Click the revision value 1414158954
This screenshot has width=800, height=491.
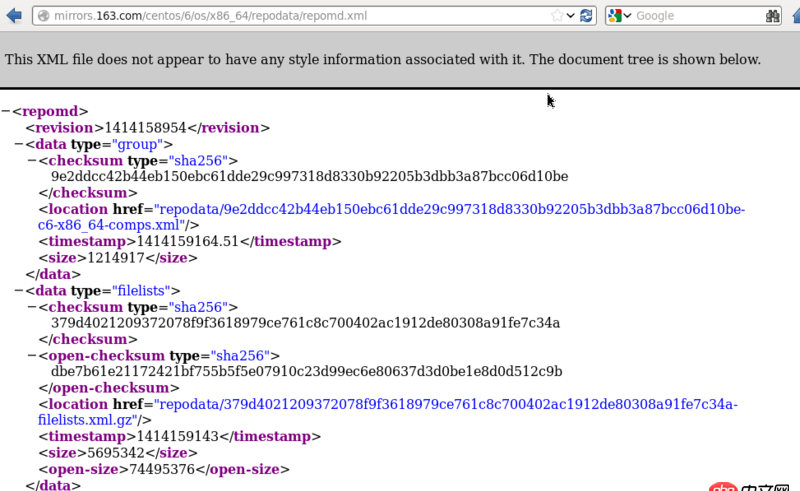pyautogui.click(x=145, y=128)
